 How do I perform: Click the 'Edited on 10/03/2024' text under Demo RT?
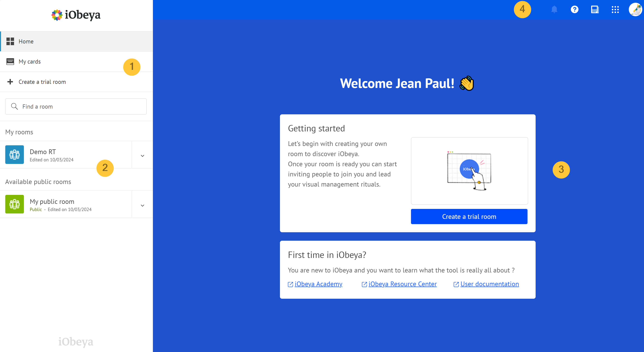tap(51, 160)
